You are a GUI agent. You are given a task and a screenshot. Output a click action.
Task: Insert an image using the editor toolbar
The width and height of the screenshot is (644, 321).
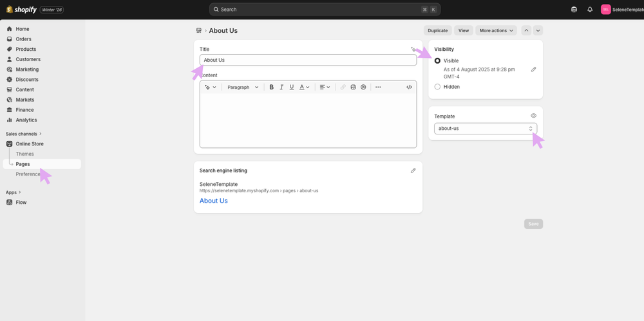(354, 87)
